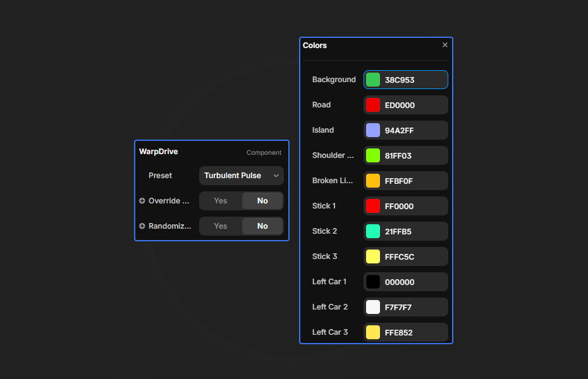This screenshot has width=588, height=379.
Task: Open the Island purple color picker
Action: [x=373, y=130]
